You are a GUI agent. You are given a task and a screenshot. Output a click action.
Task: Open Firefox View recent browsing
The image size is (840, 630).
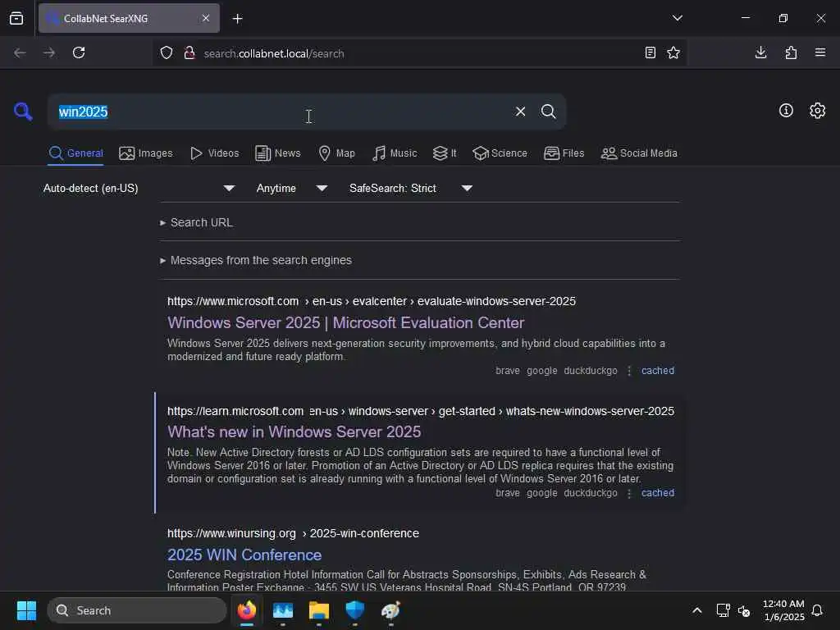tap(16, 18)
